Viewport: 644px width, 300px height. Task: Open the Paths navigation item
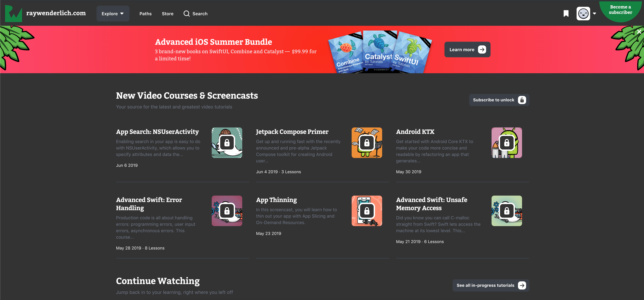point(145,14)
